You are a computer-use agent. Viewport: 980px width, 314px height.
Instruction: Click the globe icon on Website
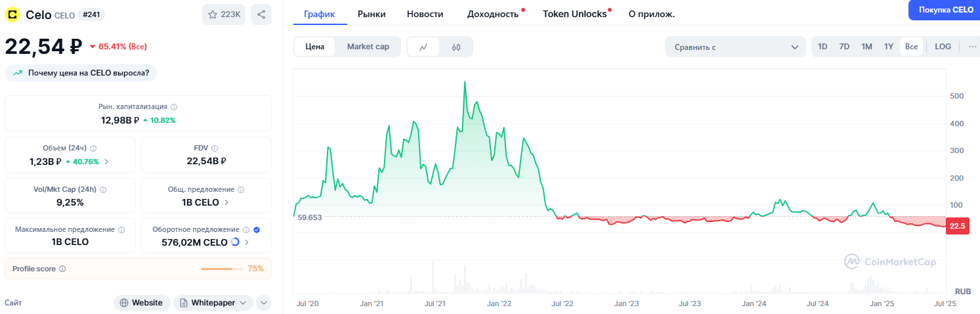tap(124, 303)
